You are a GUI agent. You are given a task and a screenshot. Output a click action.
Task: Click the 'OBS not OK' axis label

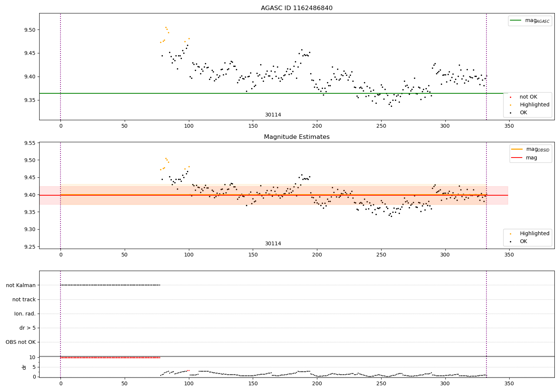[21, 342]
